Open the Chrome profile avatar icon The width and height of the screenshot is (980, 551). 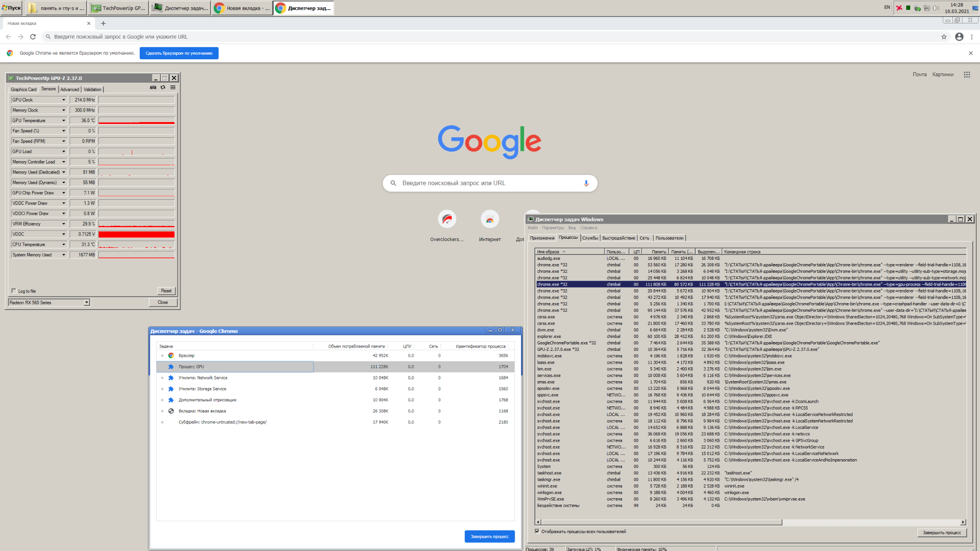(959, 37)
